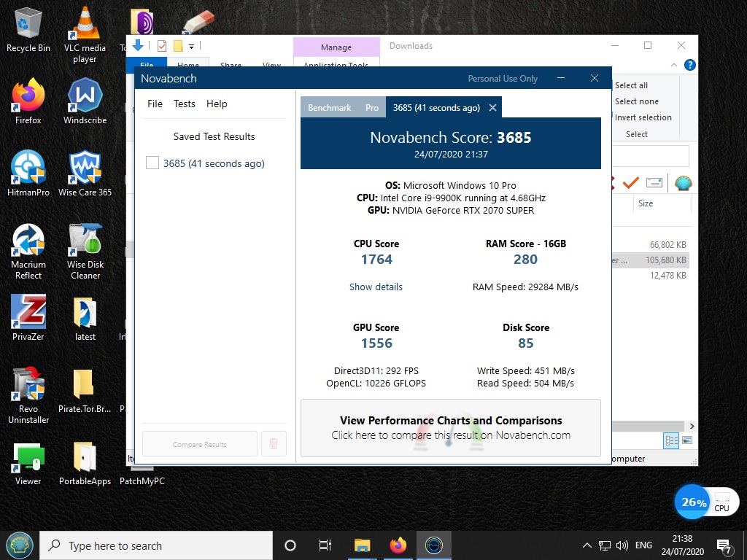Open Task View on taskbar
This screenshot has width=747, height=560.
(x=325, y=545)
